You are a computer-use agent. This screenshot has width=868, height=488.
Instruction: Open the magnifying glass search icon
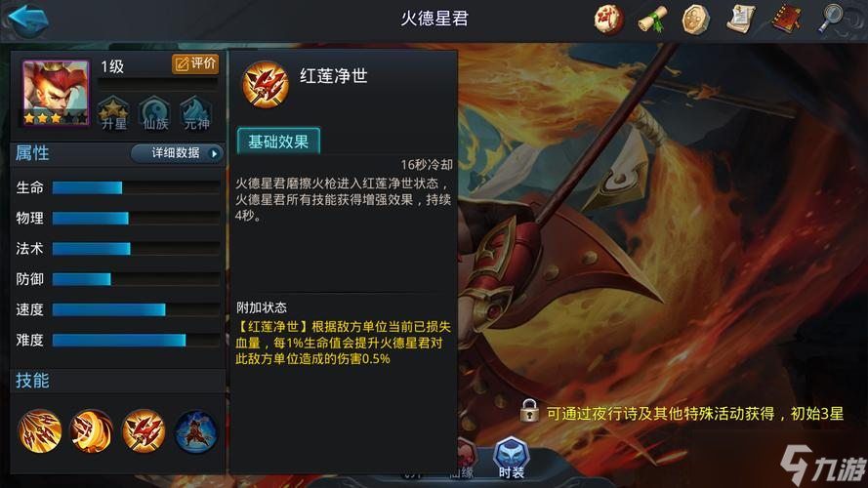click(x=830, y=19)
